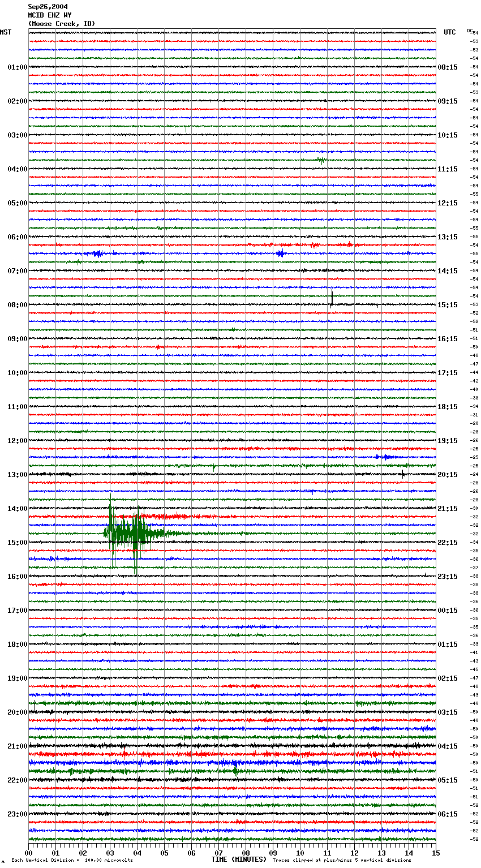
Task: Click the 23:15 UTC time label
Action: coord(448,577)
